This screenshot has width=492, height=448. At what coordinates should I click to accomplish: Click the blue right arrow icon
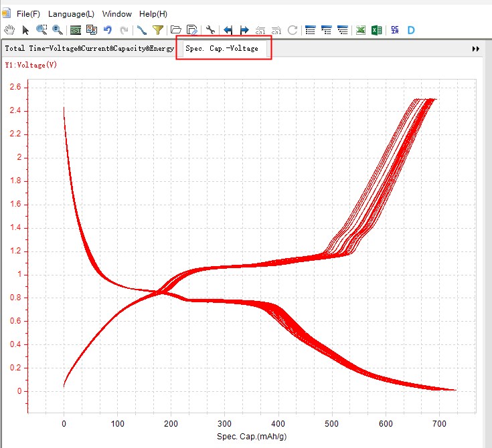coord(244,30)
